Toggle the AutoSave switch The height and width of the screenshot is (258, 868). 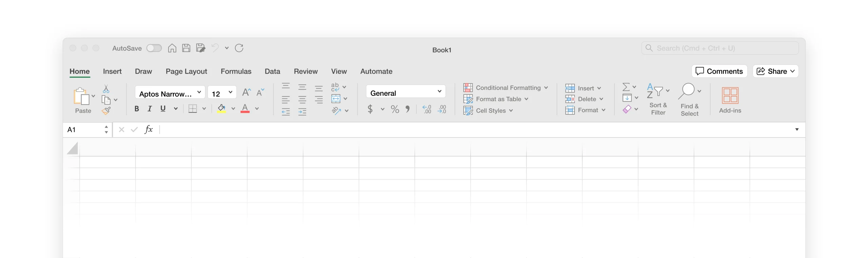click(154, 48)
